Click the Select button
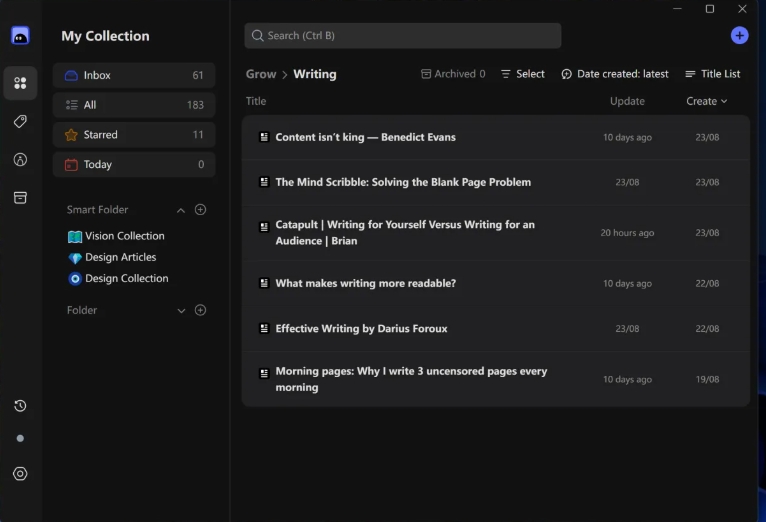 point(523,74)
